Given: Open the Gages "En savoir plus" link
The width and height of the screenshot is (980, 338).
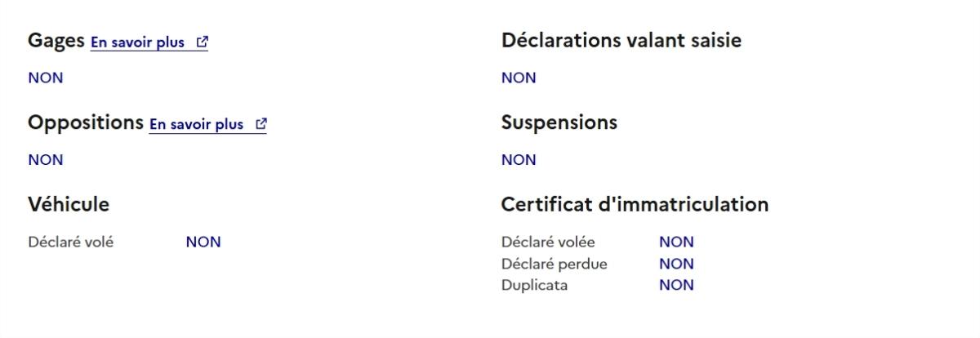Looking at the screenshot, I should click(x=138, y=42).
